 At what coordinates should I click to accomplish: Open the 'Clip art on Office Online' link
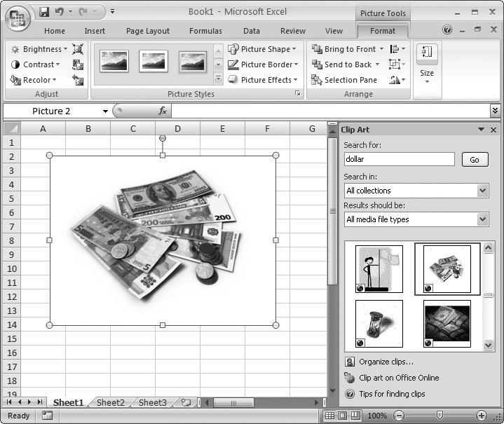[x=398, y=378]
